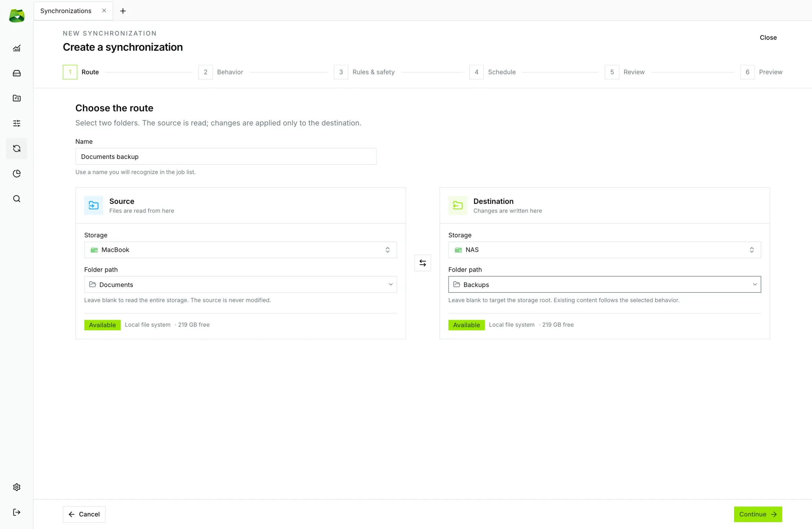This screenshot has width=812, height=529.
Task: Open the destination Backups folder path dropdown
Action: pyautogui.click(x=605, y=284)
